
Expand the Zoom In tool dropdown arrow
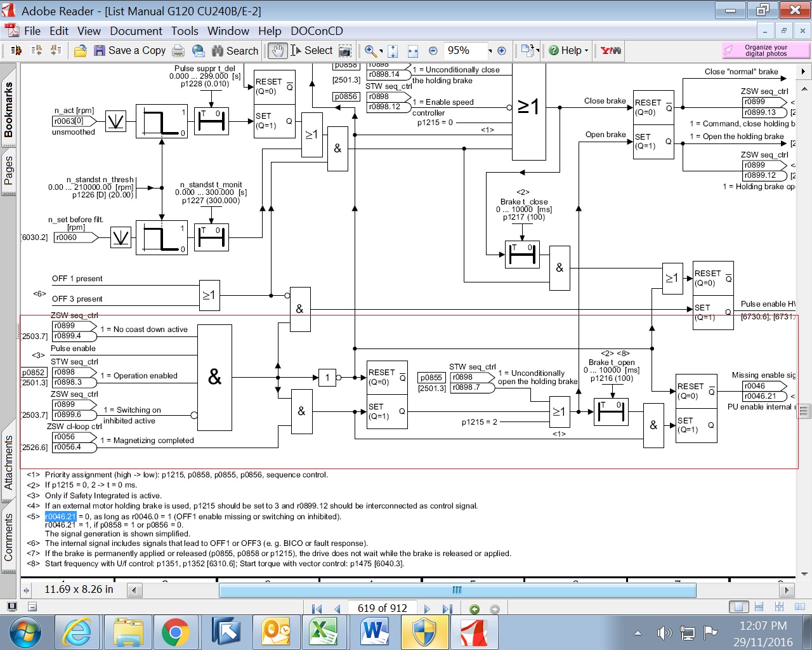[381, 51]
